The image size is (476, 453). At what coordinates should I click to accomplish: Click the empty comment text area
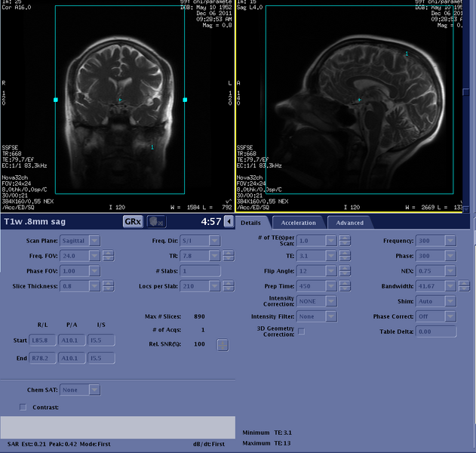118,427
